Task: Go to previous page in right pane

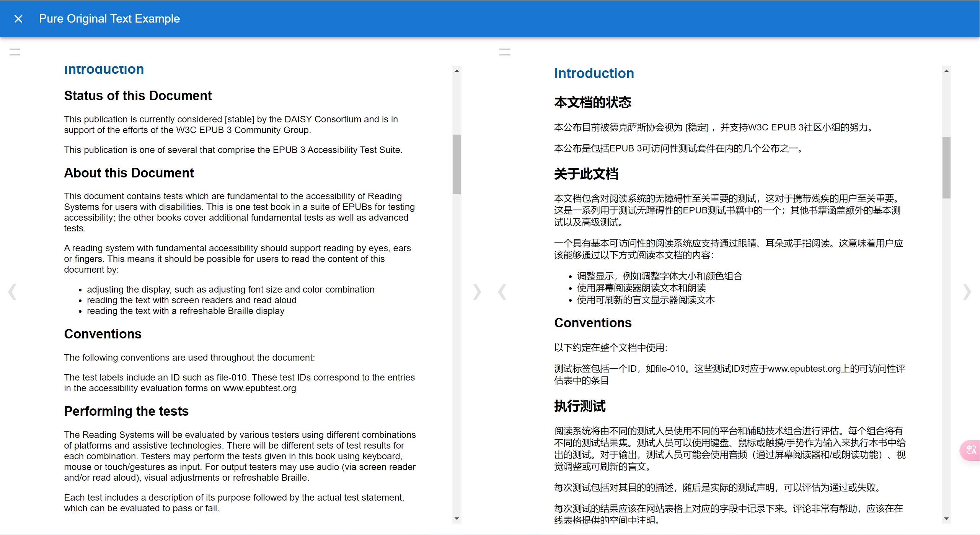Action: [x=502, y=292]
